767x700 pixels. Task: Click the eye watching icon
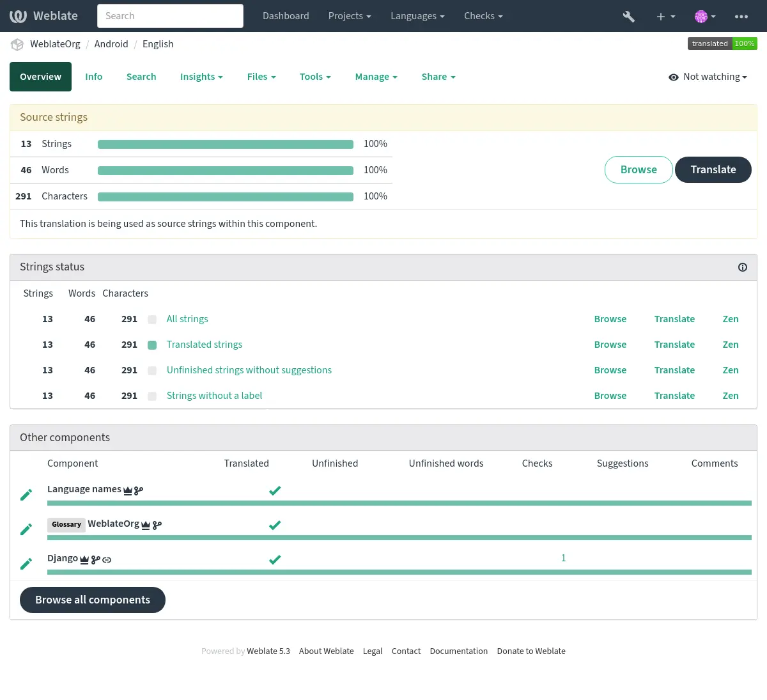pos(674,77)
